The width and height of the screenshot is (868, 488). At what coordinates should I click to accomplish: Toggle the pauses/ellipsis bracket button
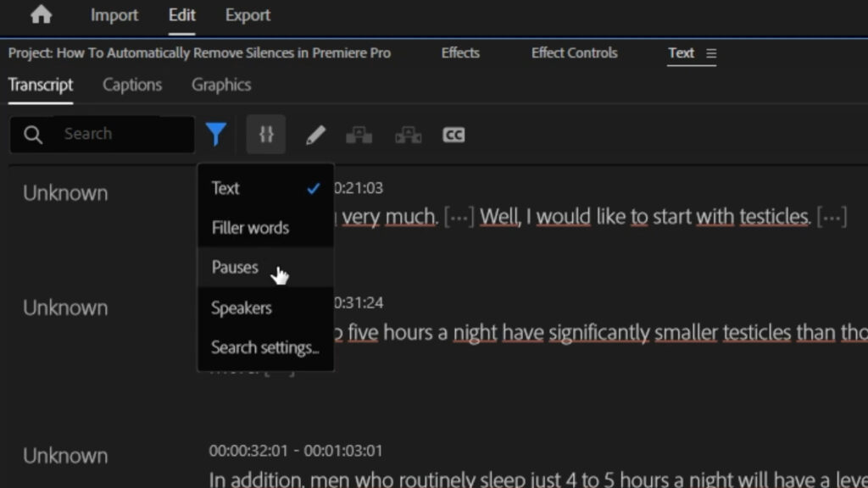pos(266,135)
